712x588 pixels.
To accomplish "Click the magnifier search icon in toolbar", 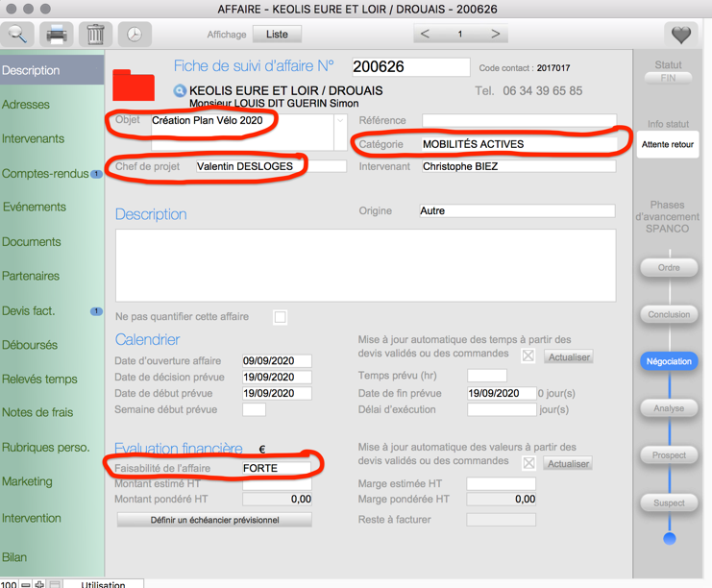I will click(x=18, y=35).
